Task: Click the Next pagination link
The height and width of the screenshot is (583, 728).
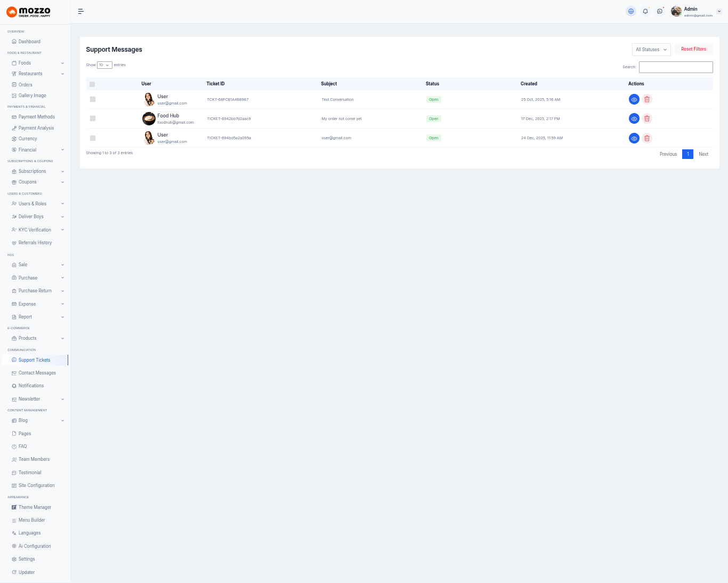Action: [703, 154]
